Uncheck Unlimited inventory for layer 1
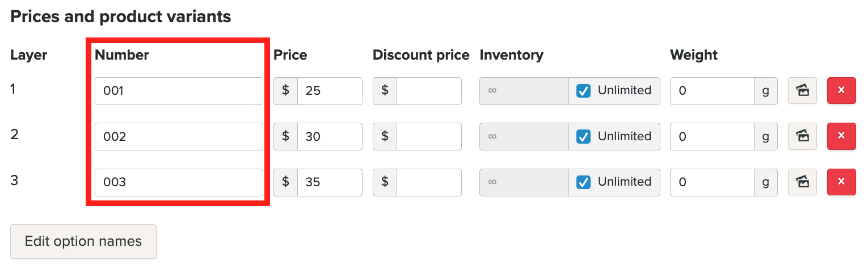This screenshot has height=268, width=868. (x=583, y=91)
